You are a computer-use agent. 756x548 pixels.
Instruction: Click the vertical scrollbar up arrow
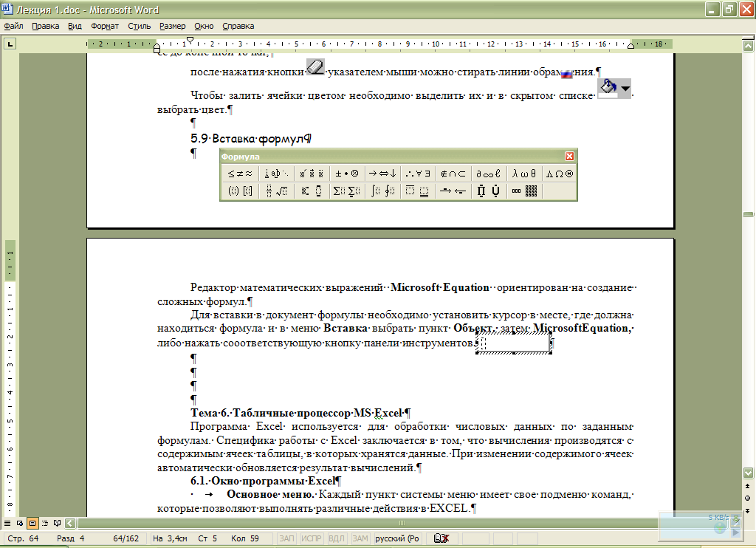click(x=748, y=47)
